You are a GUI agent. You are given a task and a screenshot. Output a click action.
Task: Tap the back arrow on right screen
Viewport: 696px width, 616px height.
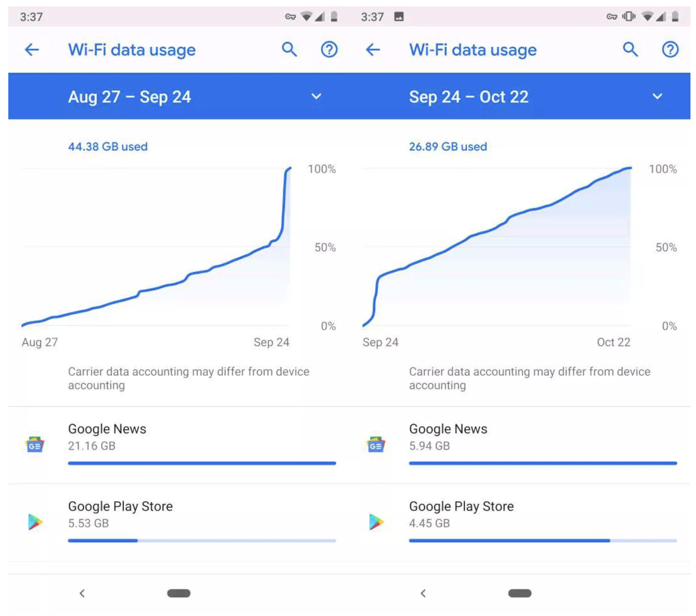pyautogui.click(x=373, y=49)
